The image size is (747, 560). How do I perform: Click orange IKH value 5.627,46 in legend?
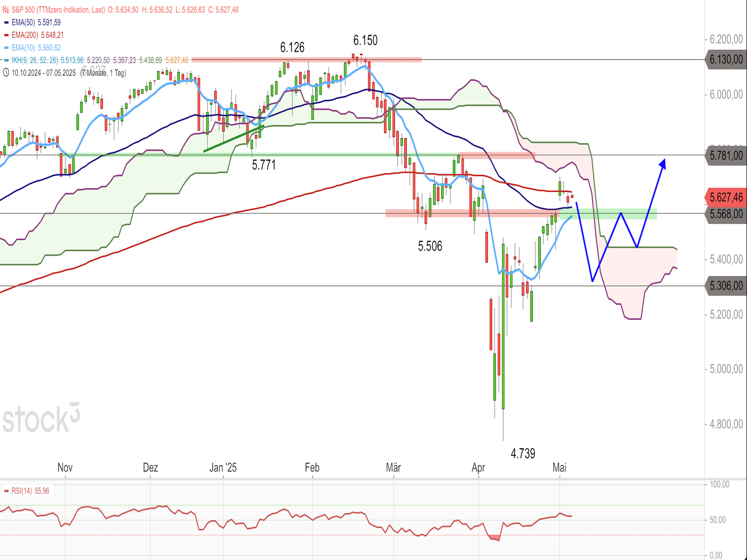(177, 60)
